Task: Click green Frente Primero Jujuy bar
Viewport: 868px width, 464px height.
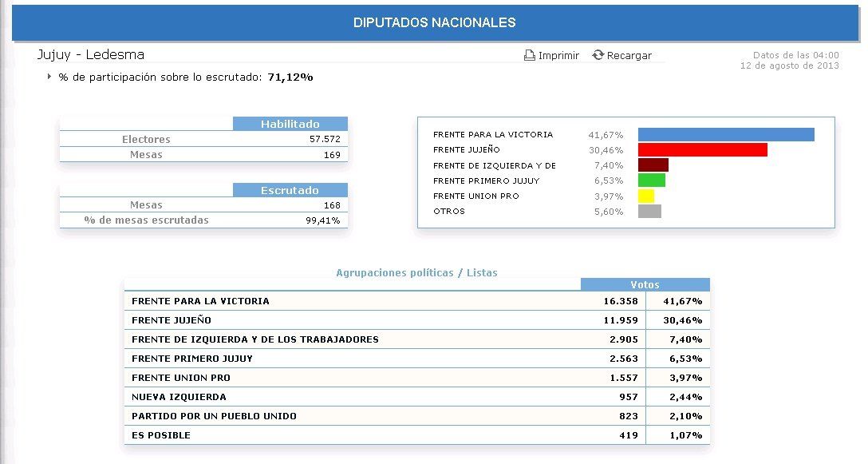Action: click(651, 180)
